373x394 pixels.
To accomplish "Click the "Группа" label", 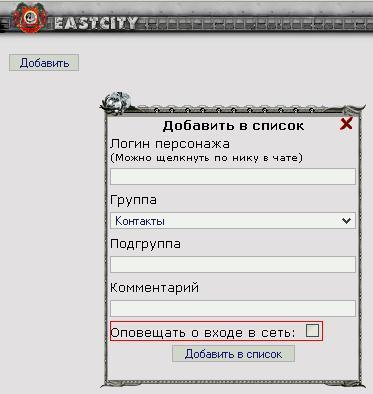I will [133, 200].
